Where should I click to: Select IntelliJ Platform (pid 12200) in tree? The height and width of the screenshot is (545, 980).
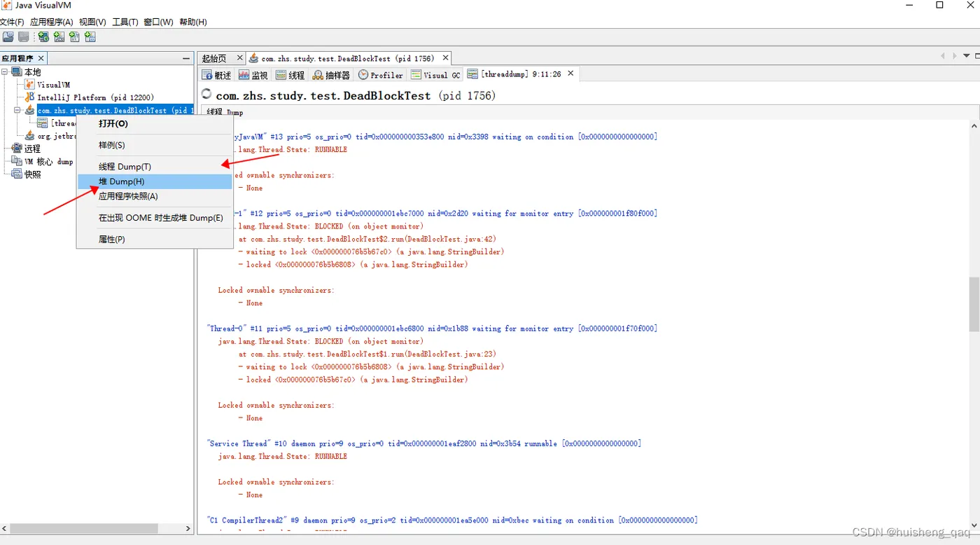click(x=95, y=97)
